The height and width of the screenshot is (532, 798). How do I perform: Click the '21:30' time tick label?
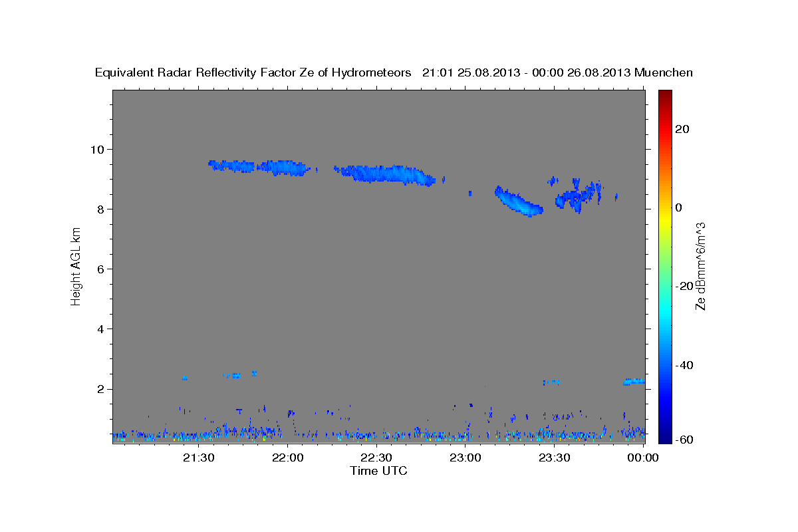(199, 458)
